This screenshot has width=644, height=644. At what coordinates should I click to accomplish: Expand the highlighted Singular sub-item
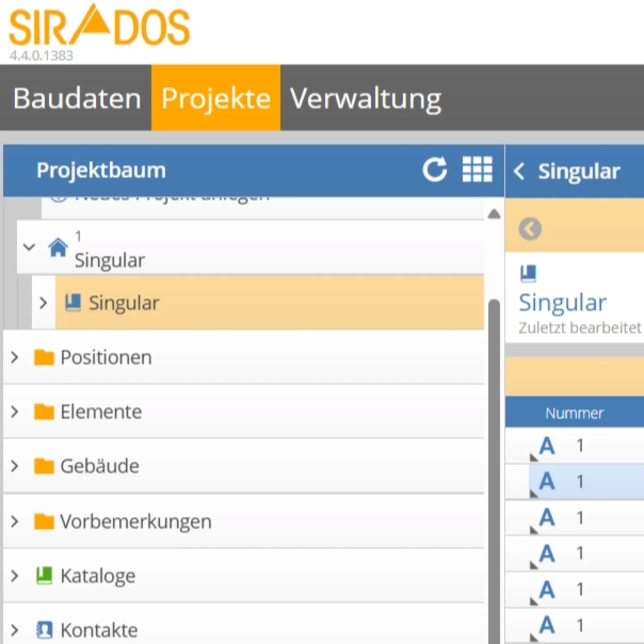point(43,303)
